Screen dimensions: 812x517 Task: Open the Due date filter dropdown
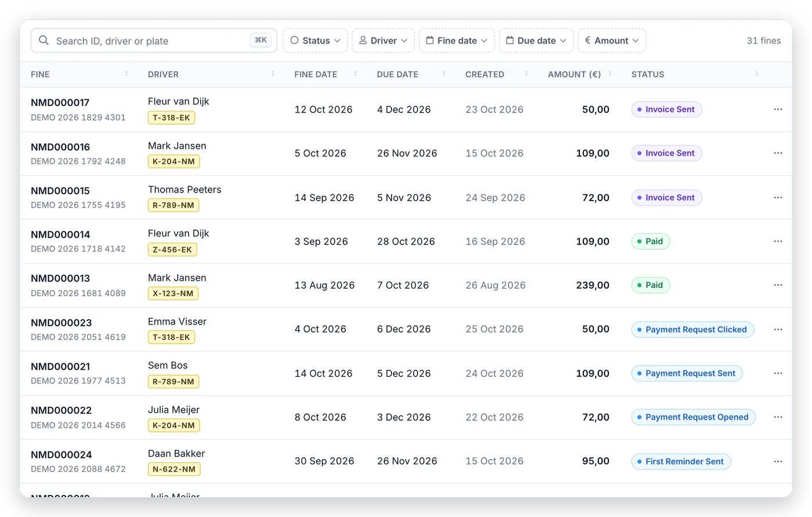pos(536,41)
